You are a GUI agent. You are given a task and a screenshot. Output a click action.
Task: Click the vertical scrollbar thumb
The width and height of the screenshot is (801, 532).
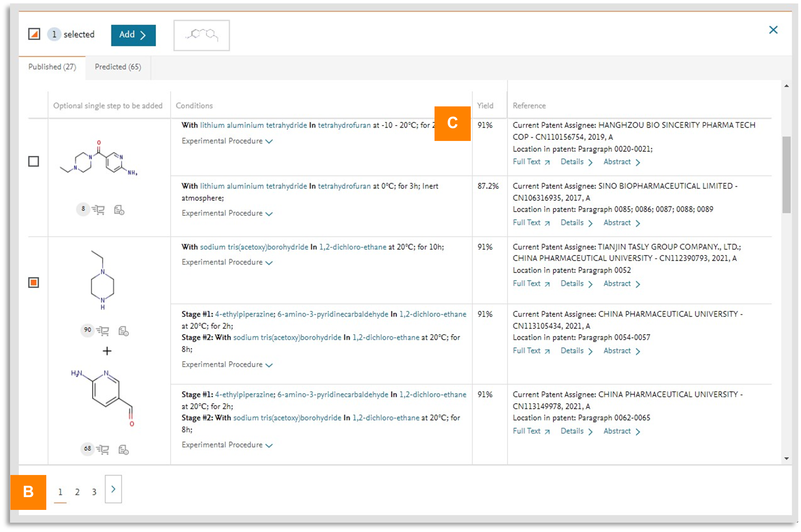[x=786, y=174]
